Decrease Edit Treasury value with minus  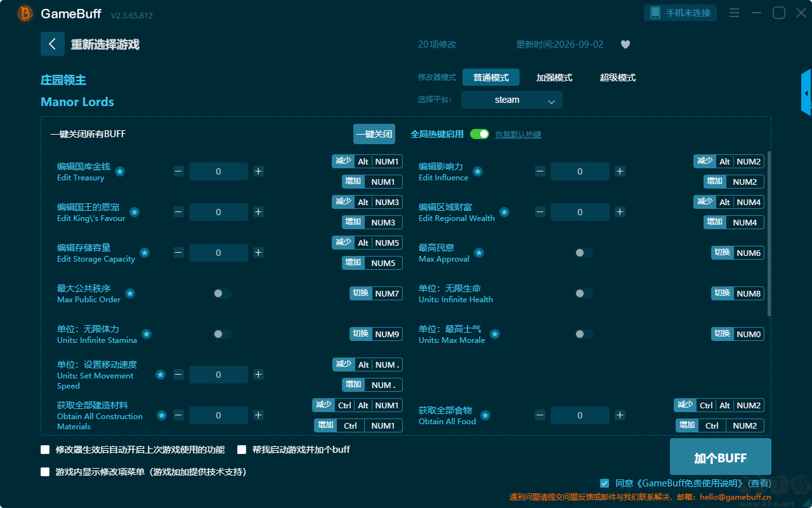tap(178, 171)
